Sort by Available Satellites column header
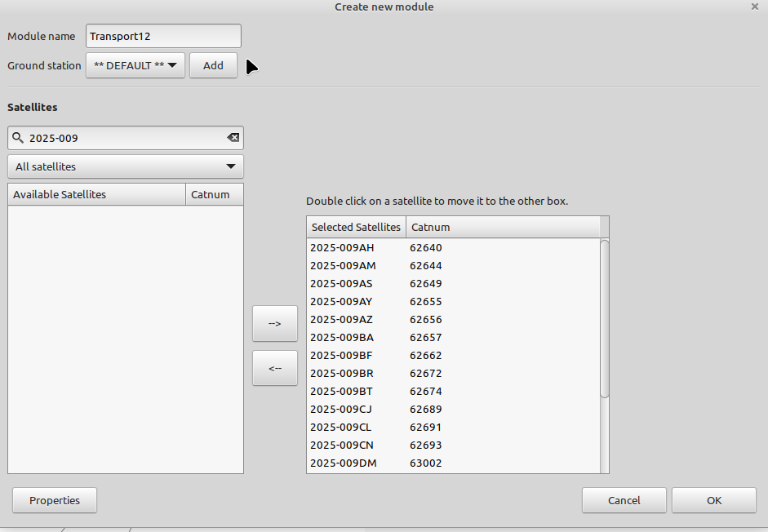 pos(96,194)
